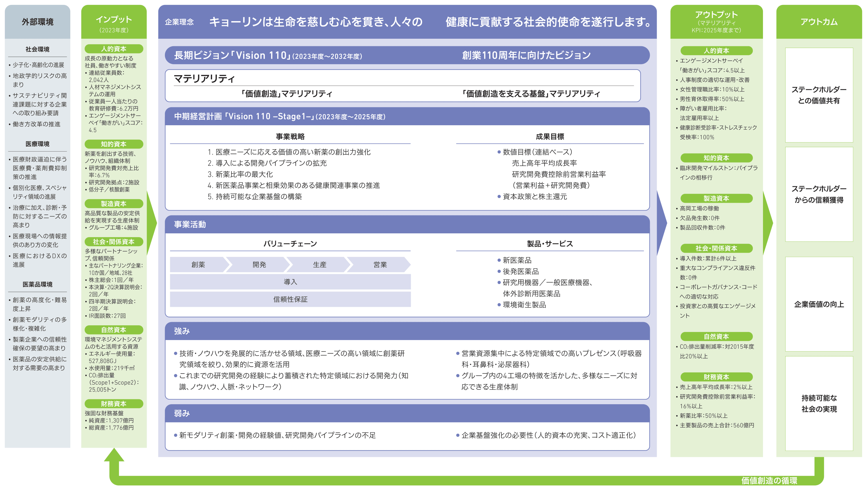Image resolution: width=868 pixels, height=491 pixels.
Task: Select the 財務資本 label under インプット
Action: tap(114, 404)
